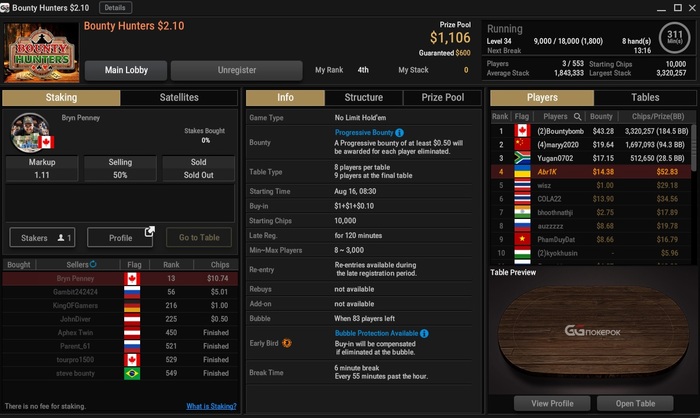Click the Unregister button
700x418 pixels.
237,70
